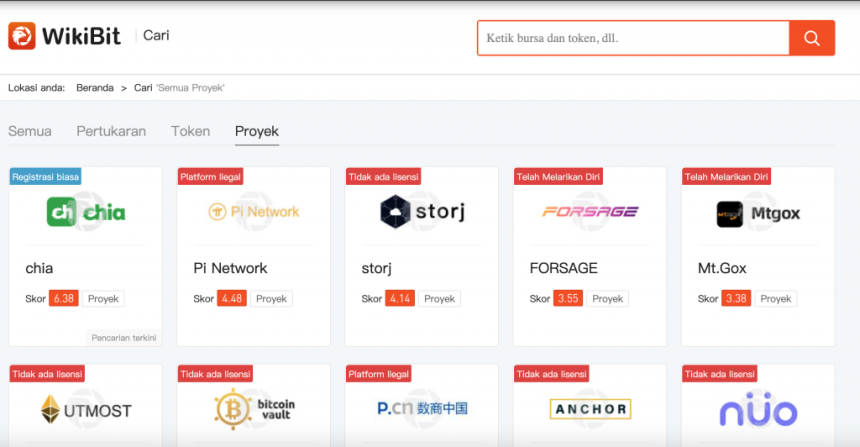Switch to the Pertukaran tab
860x447 pixels.
click(111, 131)
